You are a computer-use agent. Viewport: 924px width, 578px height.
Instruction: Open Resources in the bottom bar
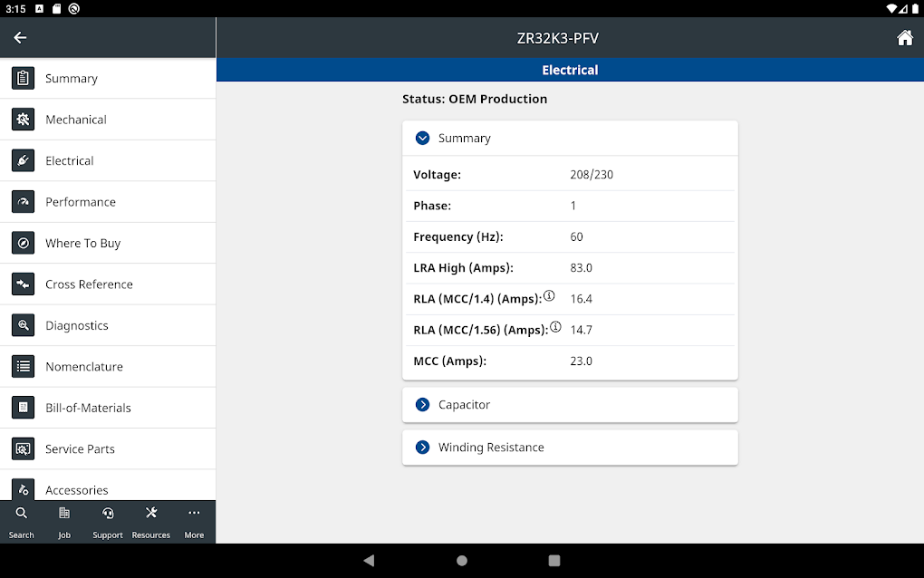click(151, 522)
